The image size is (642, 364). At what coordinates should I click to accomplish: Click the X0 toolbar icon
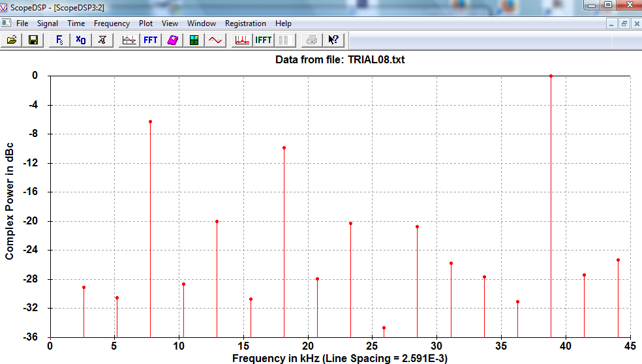pyautogui.click(x=80, y=40)
